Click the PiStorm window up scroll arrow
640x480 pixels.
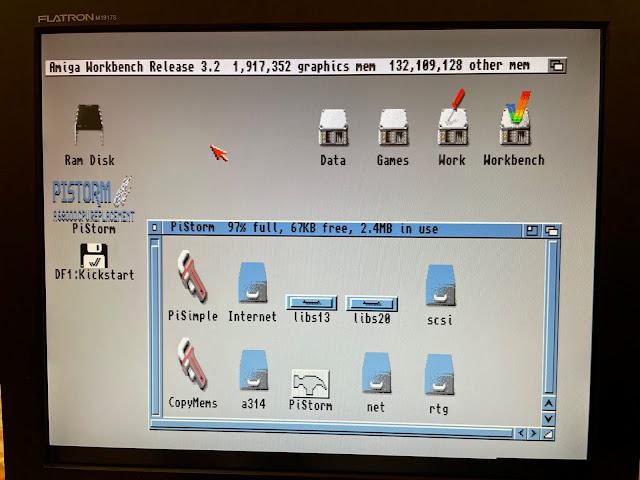tap(549, 404)
